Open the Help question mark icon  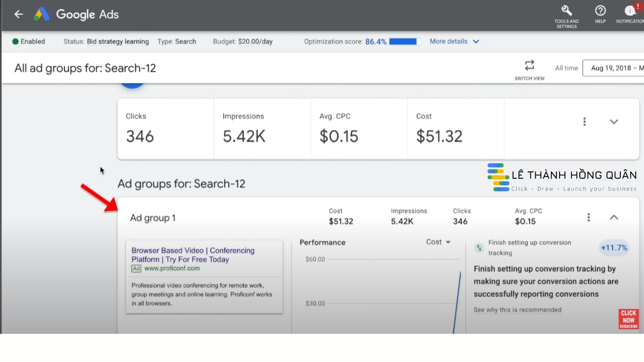600,11
